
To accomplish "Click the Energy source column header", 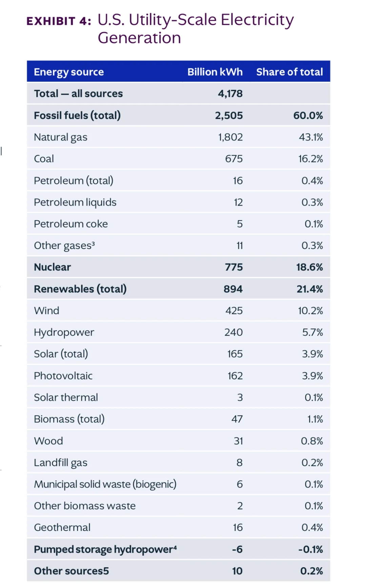I will point(69,72).
